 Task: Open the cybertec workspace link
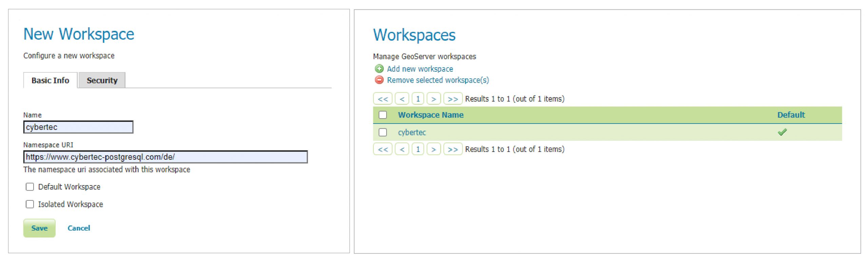point(412,132)
